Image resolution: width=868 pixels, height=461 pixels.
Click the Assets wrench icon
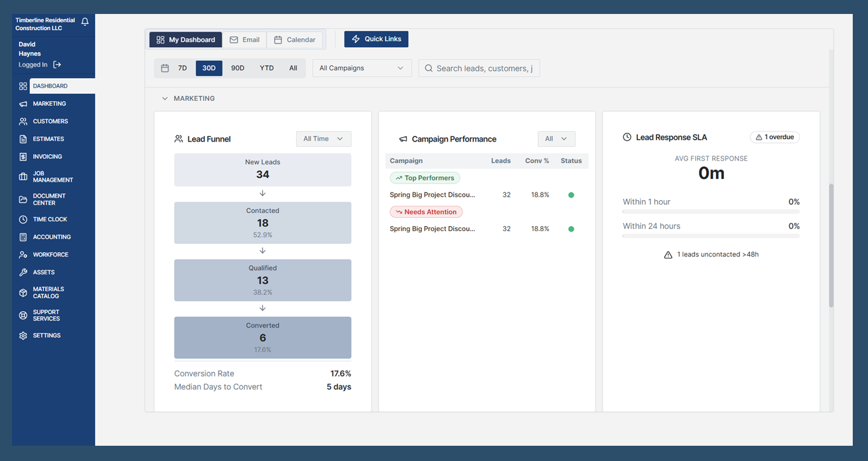(x=23, y=272)
